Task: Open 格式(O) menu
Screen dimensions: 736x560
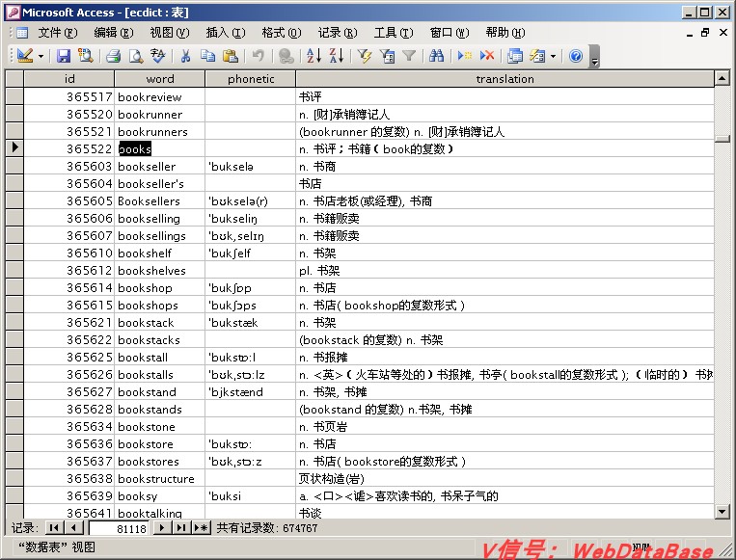Action: (282, 33)
